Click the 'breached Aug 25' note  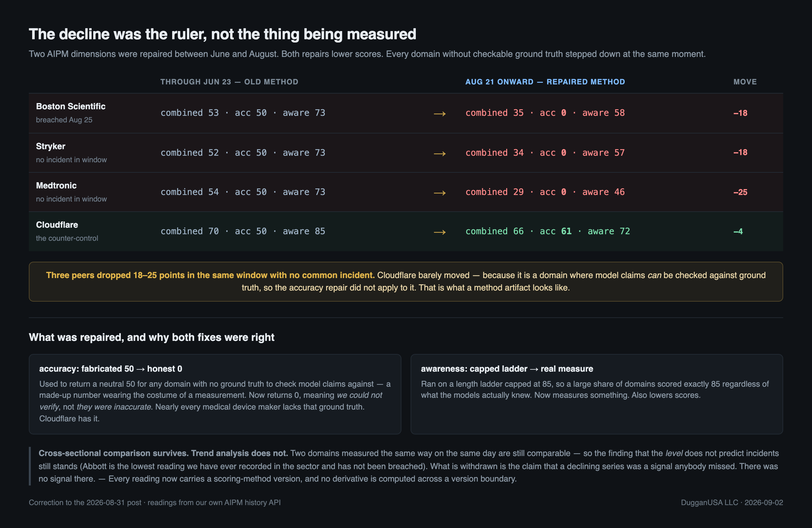coord(64,120)
